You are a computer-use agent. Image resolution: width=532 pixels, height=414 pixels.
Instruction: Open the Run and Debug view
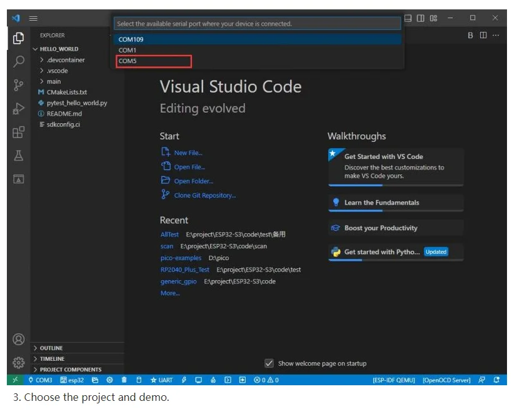(19, 109)
